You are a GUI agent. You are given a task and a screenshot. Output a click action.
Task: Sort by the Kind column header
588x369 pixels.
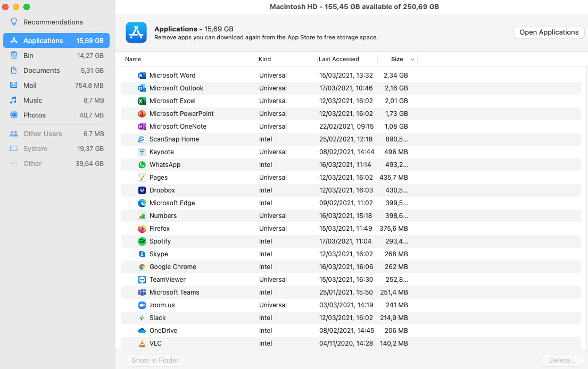pos(264,59)
